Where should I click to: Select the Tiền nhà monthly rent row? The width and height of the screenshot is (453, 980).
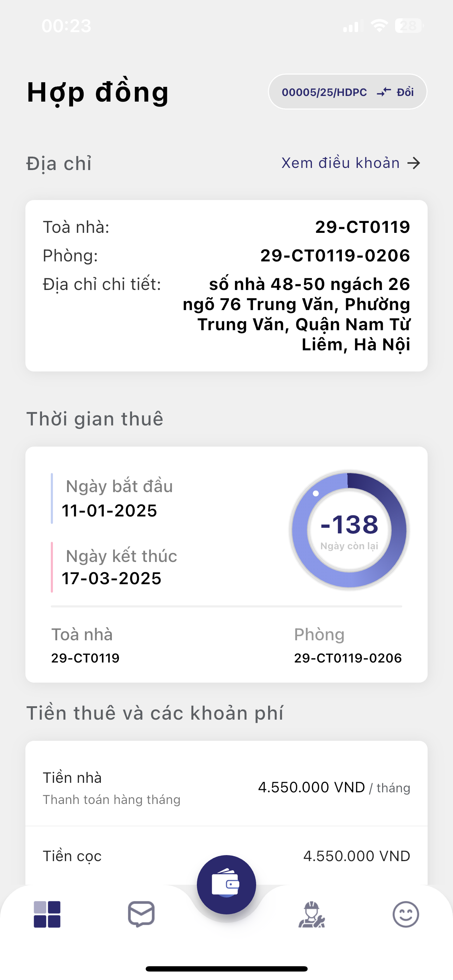point(226,787)
